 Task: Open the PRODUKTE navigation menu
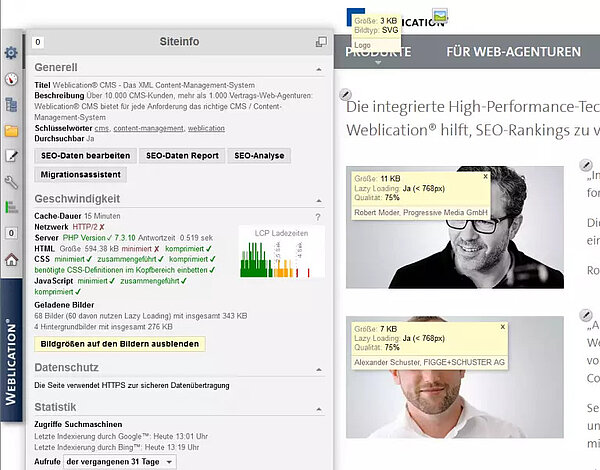pyautogui.click(x=378, y=52)
